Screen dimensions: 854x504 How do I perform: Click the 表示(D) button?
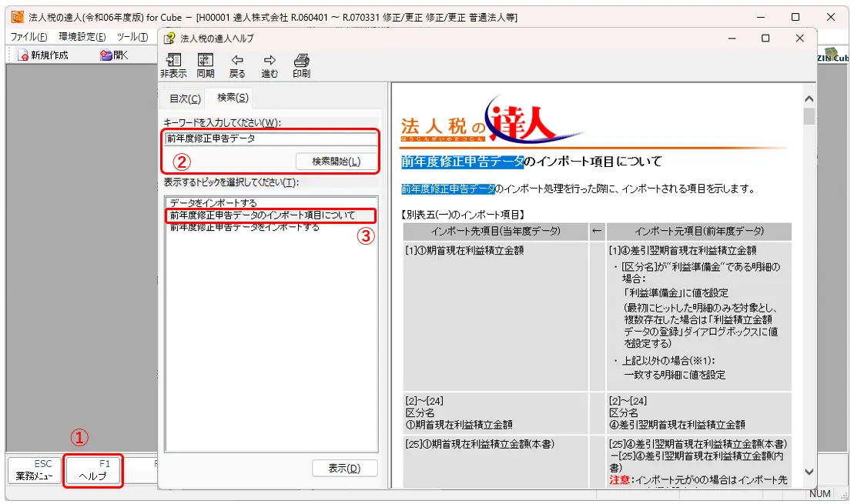tap(344, 468)
